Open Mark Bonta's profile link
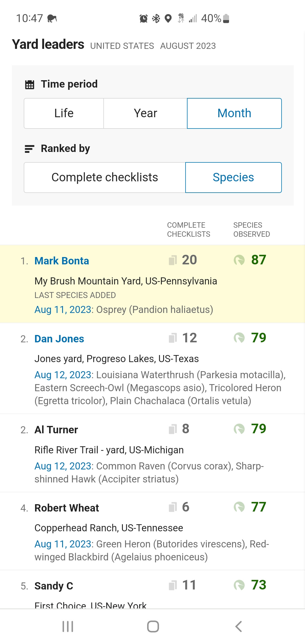This screenshot has width=305, height=644. tap(62, 261)
